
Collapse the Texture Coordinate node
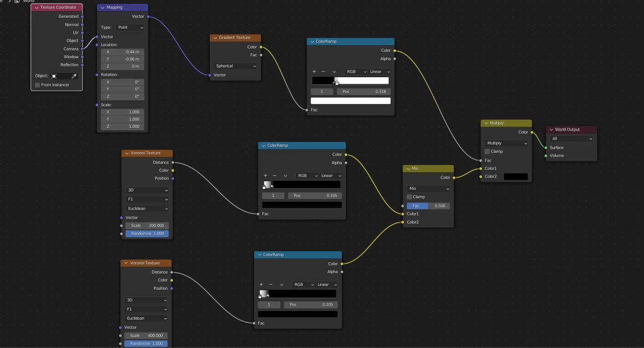(36, 8)
